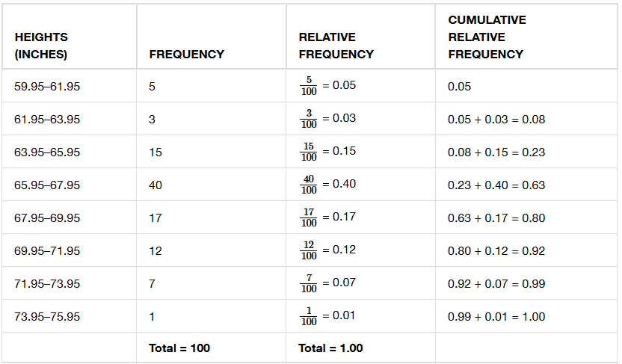Select the 17/100 = 0.17 cell

pos(327,218)
